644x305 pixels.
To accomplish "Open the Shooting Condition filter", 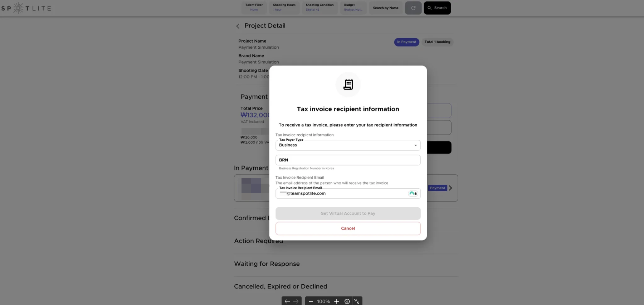I will (319, 8).
